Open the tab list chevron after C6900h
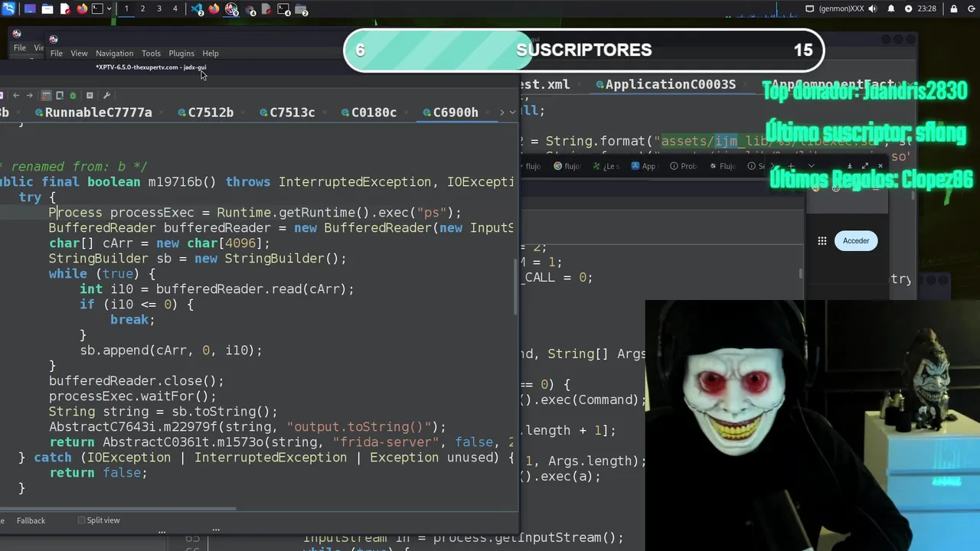Screen dimensions: 980x551 (x=512, y=112)
